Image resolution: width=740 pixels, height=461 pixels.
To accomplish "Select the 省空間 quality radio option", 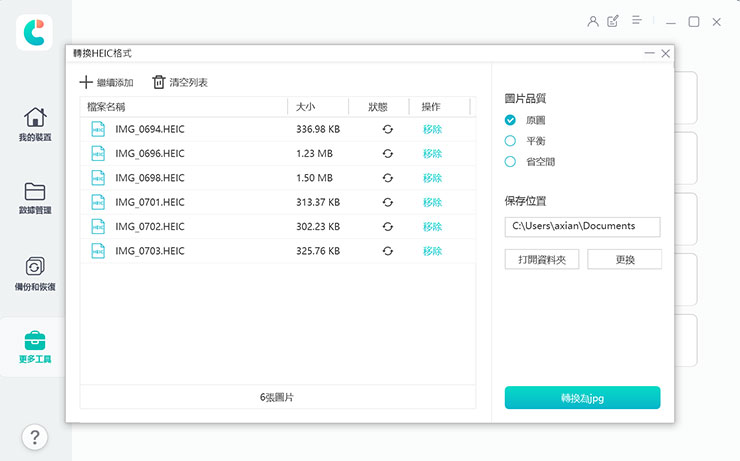I will pyautogui.click(x=510, y=161).
